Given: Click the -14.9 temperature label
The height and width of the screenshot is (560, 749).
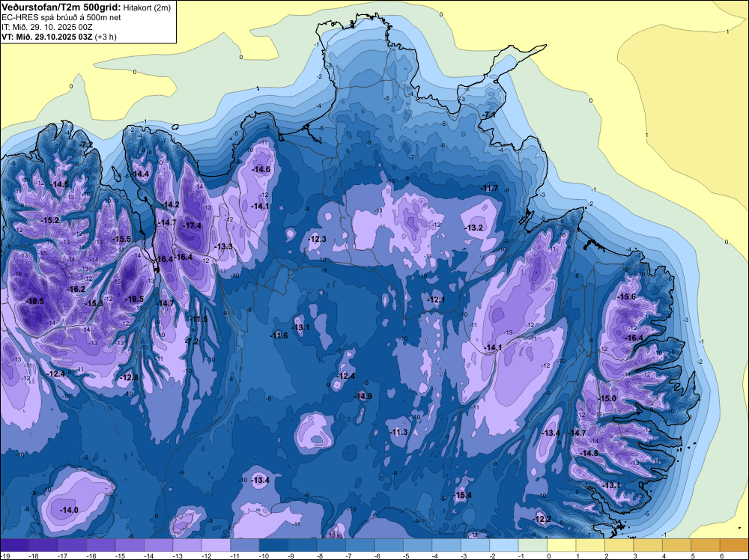Looking at the screenshot, I should (x=363, y=396).
